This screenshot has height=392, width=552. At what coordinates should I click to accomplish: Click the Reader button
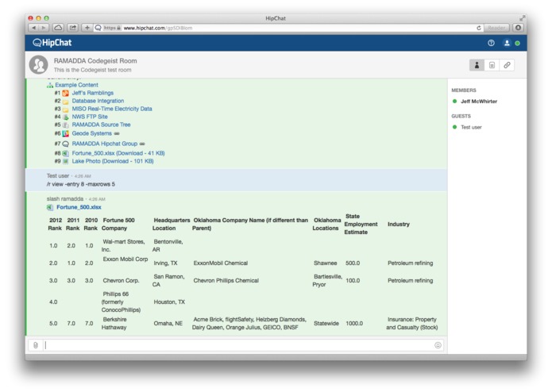click(496, 28)
